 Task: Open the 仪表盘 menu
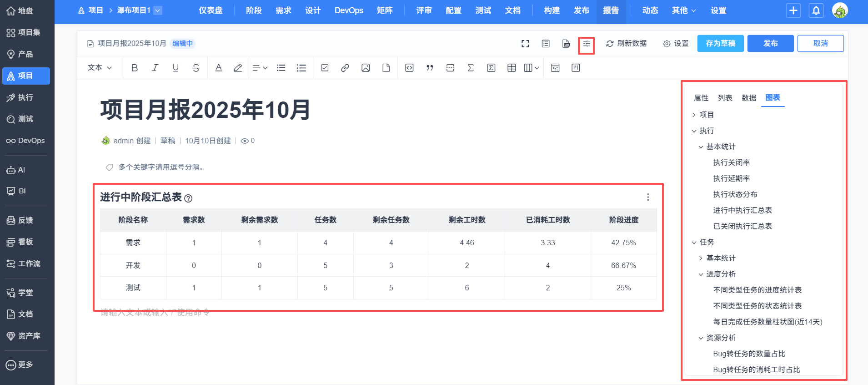point(211,10)
